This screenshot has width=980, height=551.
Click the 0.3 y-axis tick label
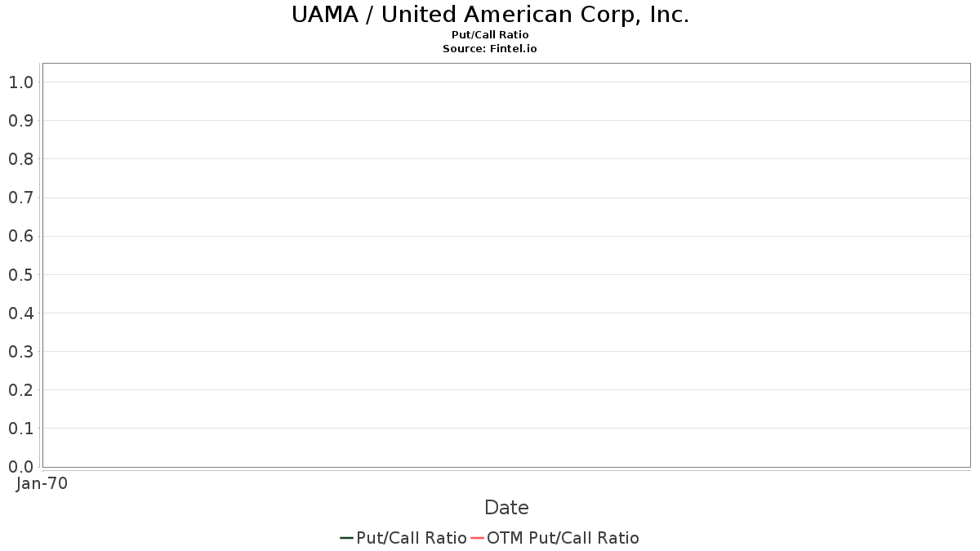point(20,352)
